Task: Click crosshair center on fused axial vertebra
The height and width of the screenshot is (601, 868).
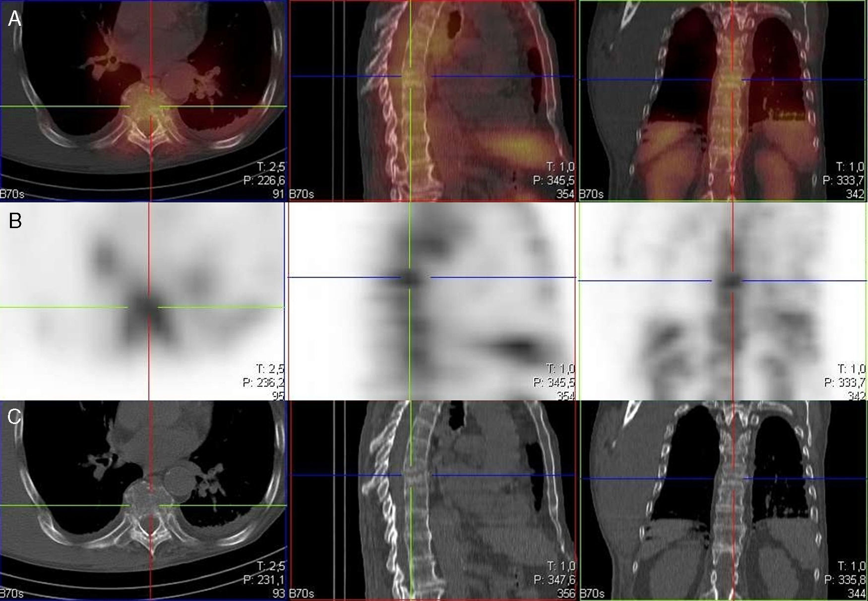Action: 149,106
